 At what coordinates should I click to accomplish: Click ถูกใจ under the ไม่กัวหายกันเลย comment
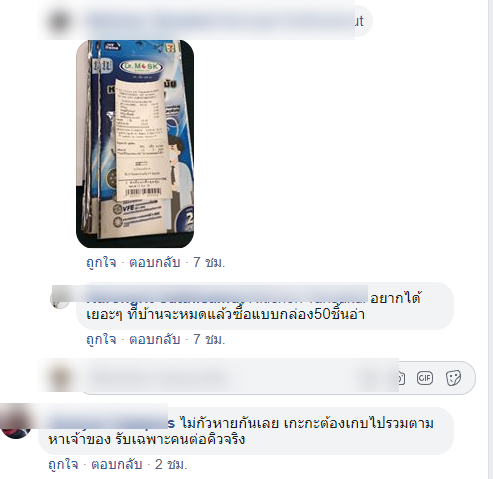click(x=63, y=465)
